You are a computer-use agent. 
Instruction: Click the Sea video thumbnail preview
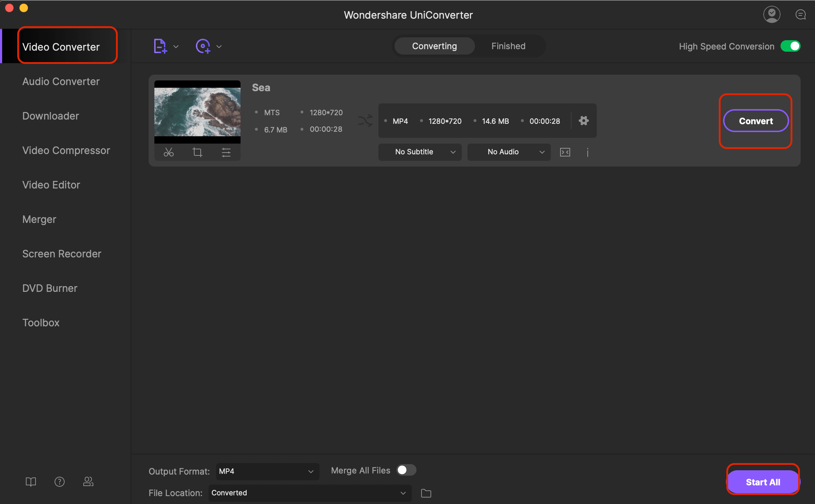point(197,112)
